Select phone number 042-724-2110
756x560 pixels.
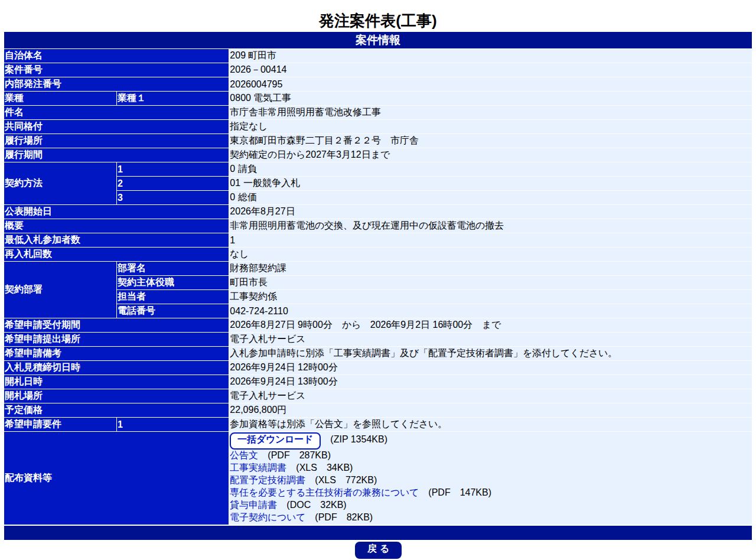point(259,311)
